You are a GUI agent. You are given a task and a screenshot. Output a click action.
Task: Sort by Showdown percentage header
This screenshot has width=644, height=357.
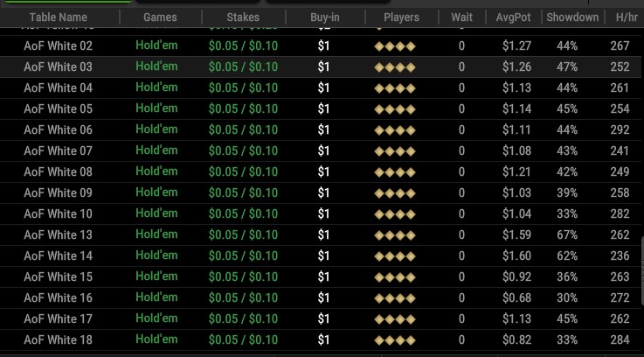tap(571, 17)
